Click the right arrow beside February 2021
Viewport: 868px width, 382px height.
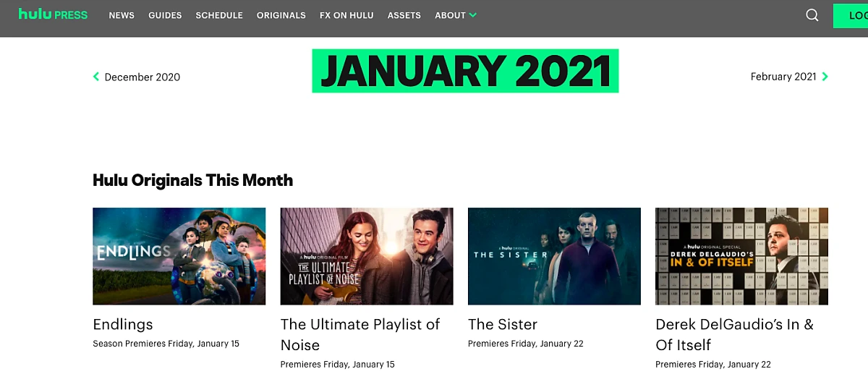click(x=825, y=77)
